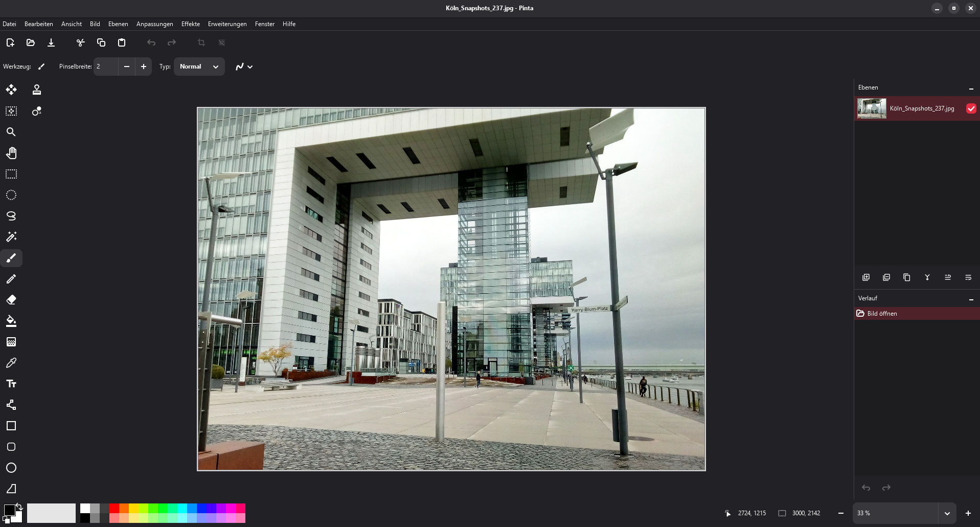Open the Typ Normal dropdown

click(199, 67)
